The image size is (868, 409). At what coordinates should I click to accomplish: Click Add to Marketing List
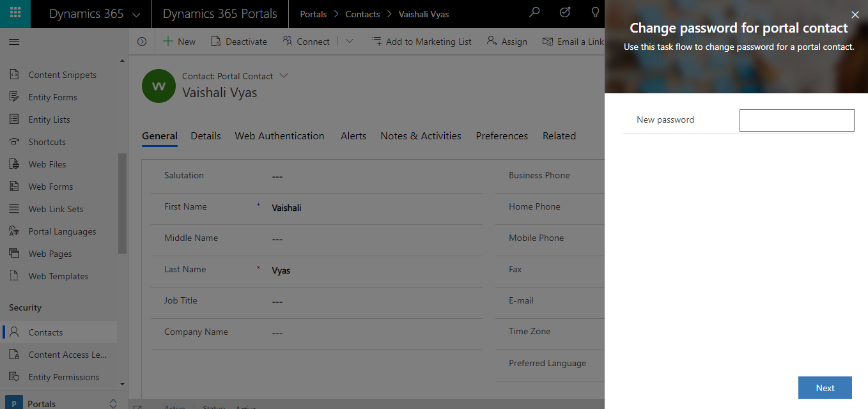click(422, 42)
